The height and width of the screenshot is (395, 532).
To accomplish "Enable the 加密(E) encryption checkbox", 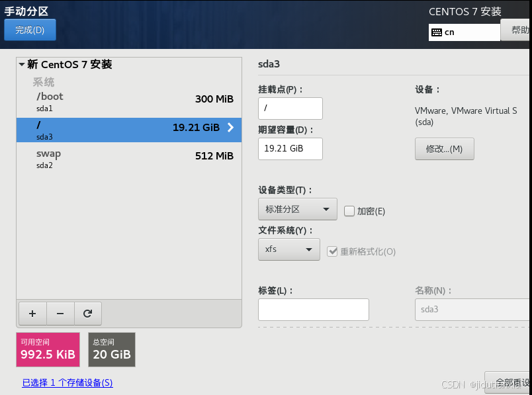I will (349, 211).
